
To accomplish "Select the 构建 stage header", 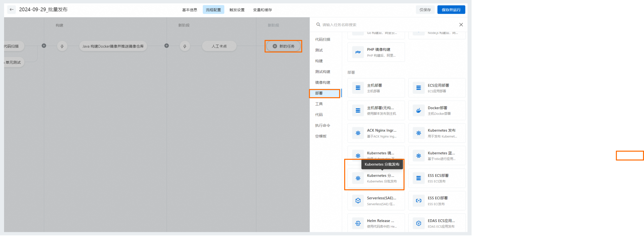I will pyautogui.click(x=59, y=25).
